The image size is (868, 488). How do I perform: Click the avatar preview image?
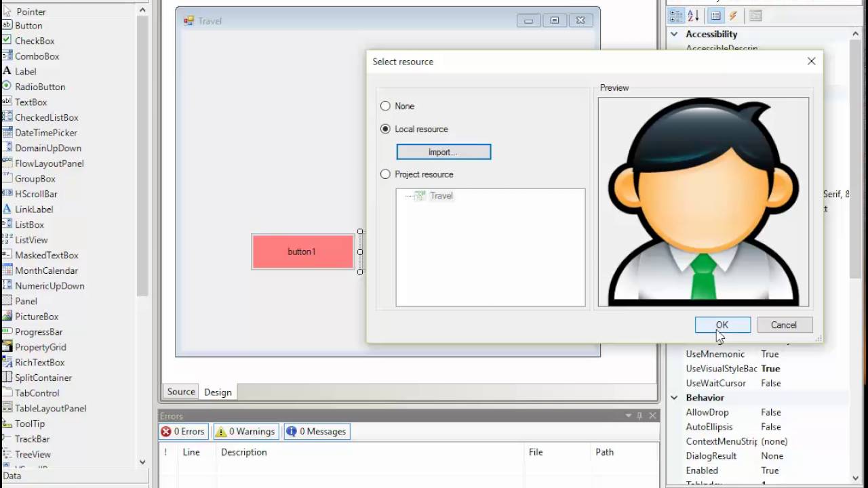pyautogui.click(x=703, y=202)
